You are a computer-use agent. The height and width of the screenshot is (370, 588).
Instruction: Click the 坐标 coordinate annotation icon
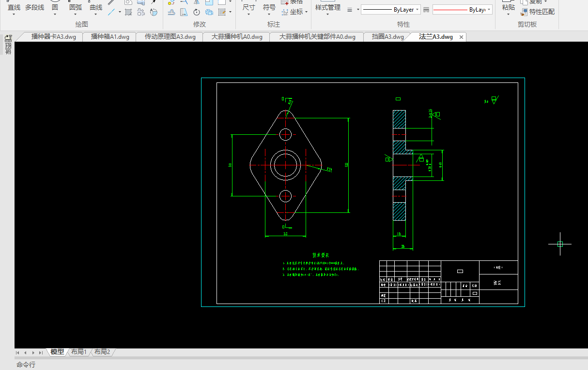click(x=285, y=12)
